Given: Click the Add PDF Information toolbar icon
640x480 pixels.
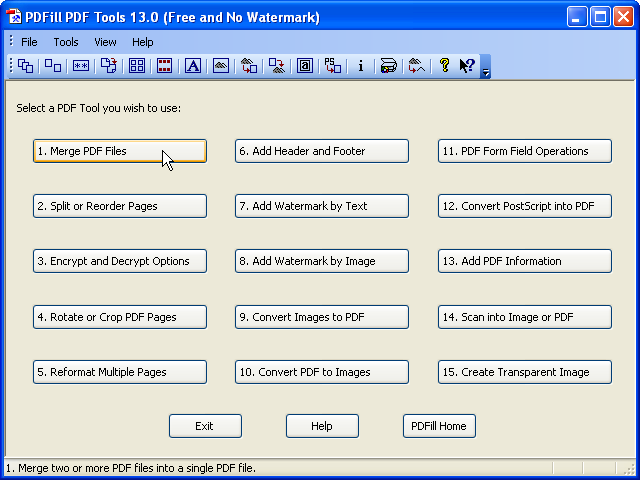Looking at the screenshot, I should [x=361, y=66].
